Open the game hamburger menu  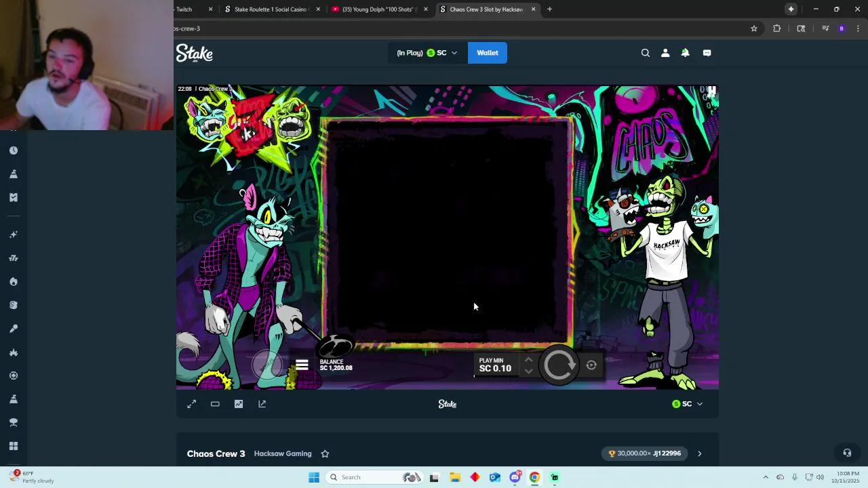(302, 365)
